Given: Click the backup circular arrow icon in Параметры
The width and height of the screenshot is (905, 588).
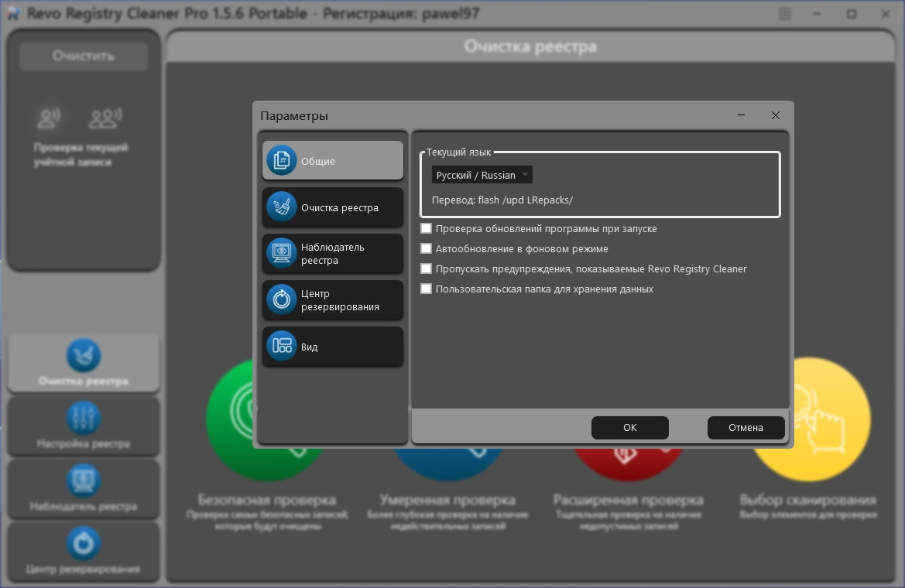Looking at the screenshot, I should [x=282, y=299].
